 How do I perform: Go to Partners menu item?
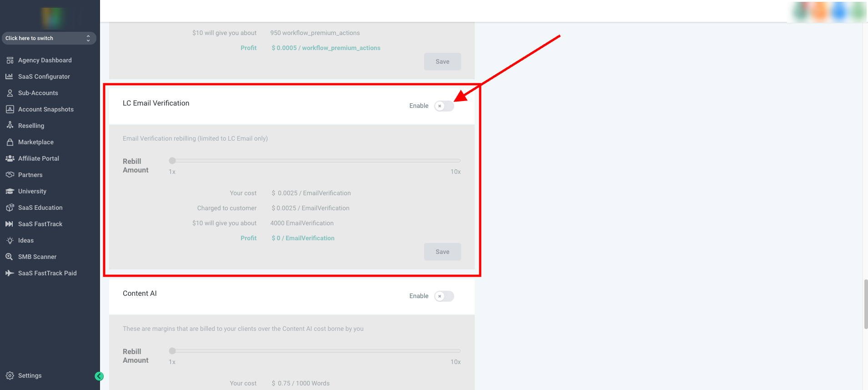pos(30,175)
